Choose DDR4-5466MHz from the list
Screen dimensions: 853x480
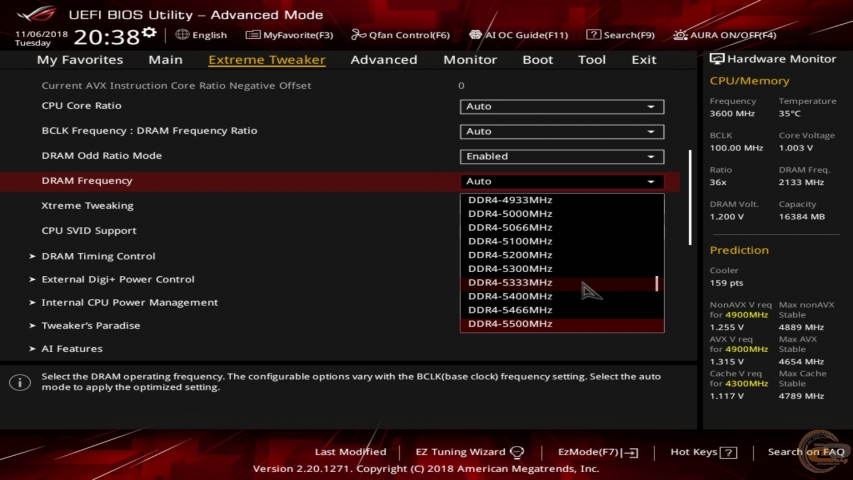(561, 310)
